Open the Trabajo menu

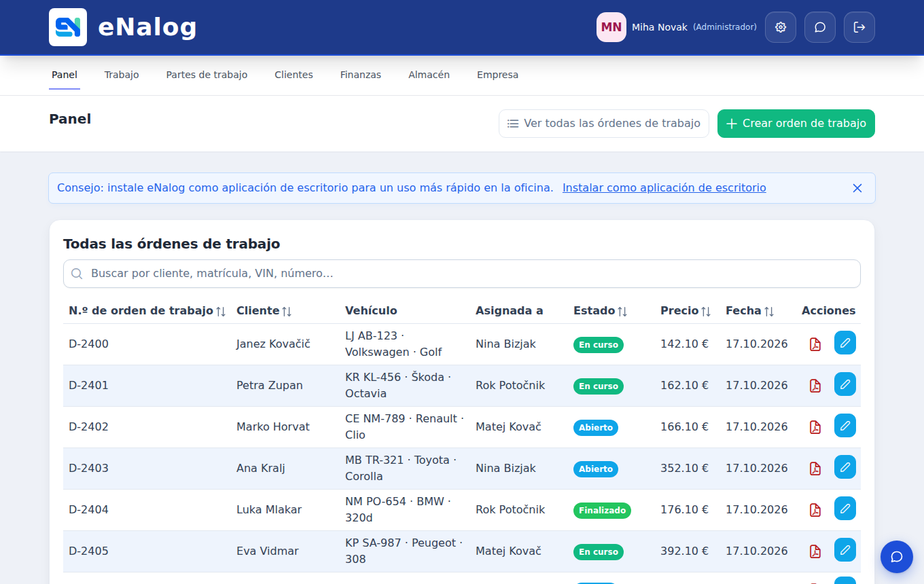122,75
